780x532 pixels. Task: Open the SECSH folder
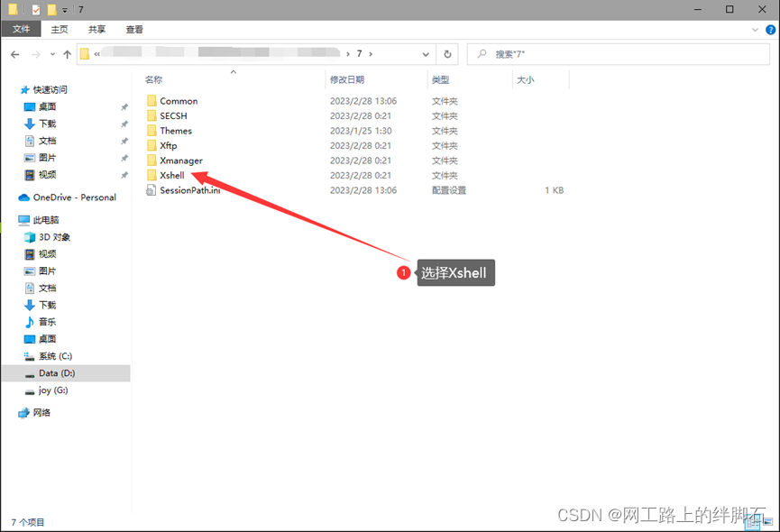[x=173, y=115]
